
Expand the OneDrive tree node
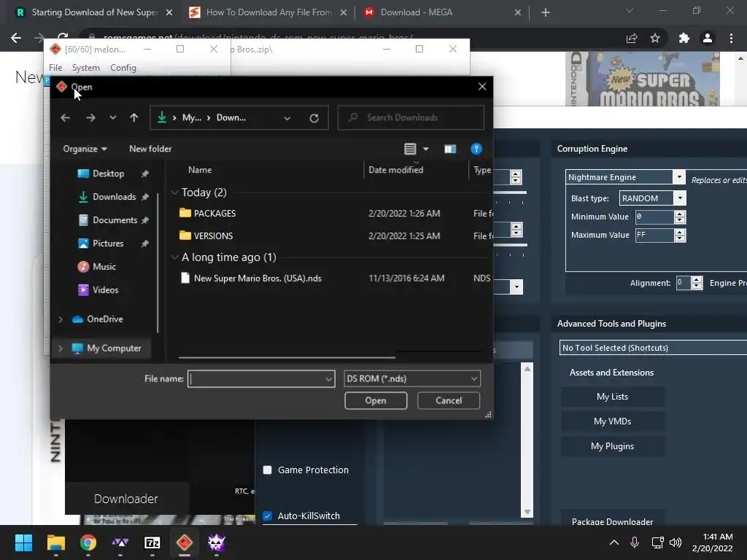(61, 319)
